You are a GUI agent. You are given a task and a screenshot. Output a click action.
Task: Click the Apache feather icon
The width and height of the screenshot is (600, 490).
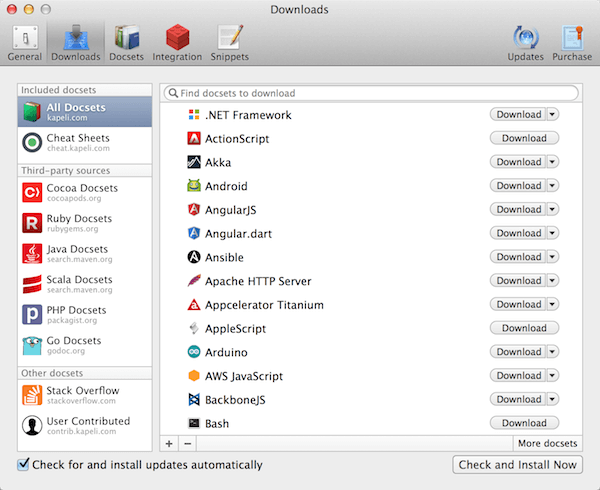(x=194, y=280)
